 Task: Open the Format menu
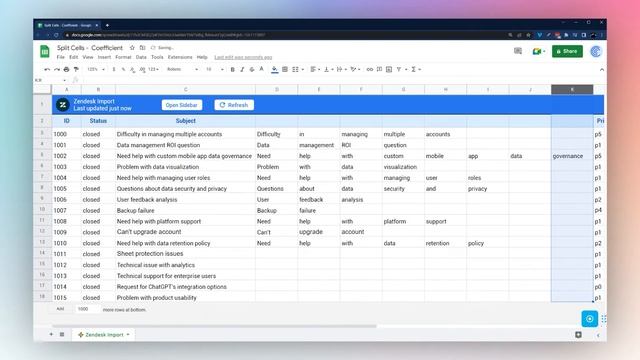[x=123, y=57]
